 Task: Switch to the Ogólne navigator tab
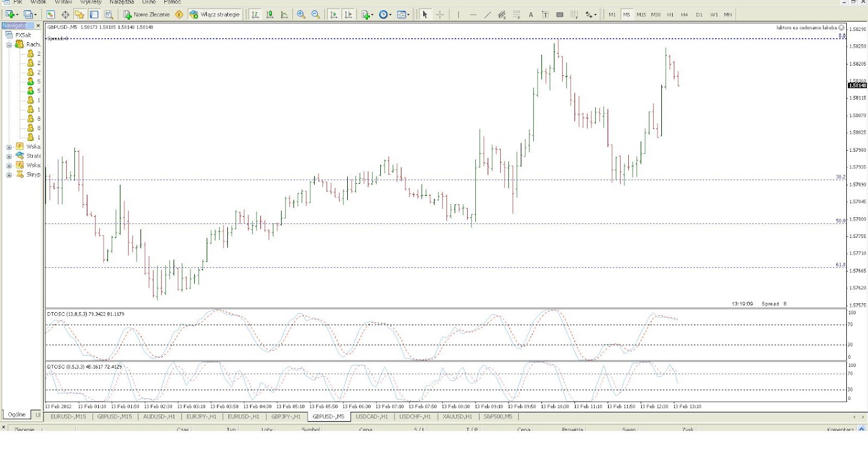[17, 414]
